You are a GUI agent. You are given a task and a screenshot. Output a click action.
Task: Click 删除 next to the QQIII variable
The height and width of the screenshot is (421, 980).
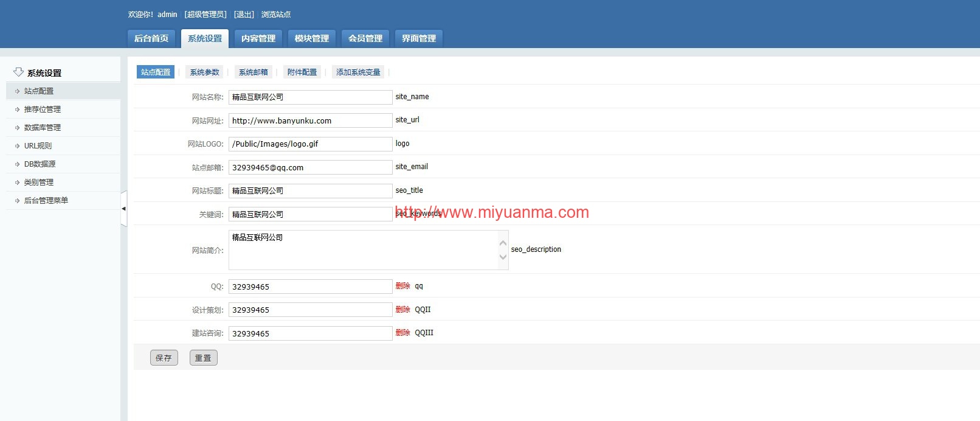(x=402, y=333)
